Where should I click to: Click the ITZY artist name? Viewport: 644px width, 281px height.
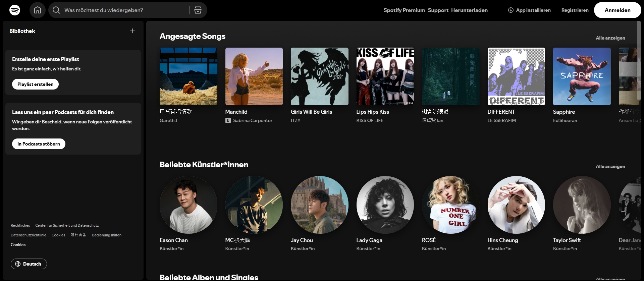click(x=296, y=120)
